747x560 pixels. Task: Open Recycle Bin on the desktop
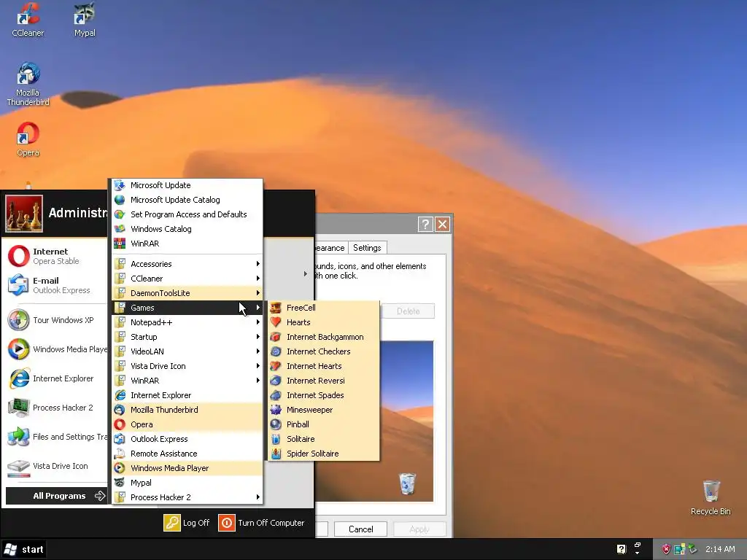click(711, 497)
